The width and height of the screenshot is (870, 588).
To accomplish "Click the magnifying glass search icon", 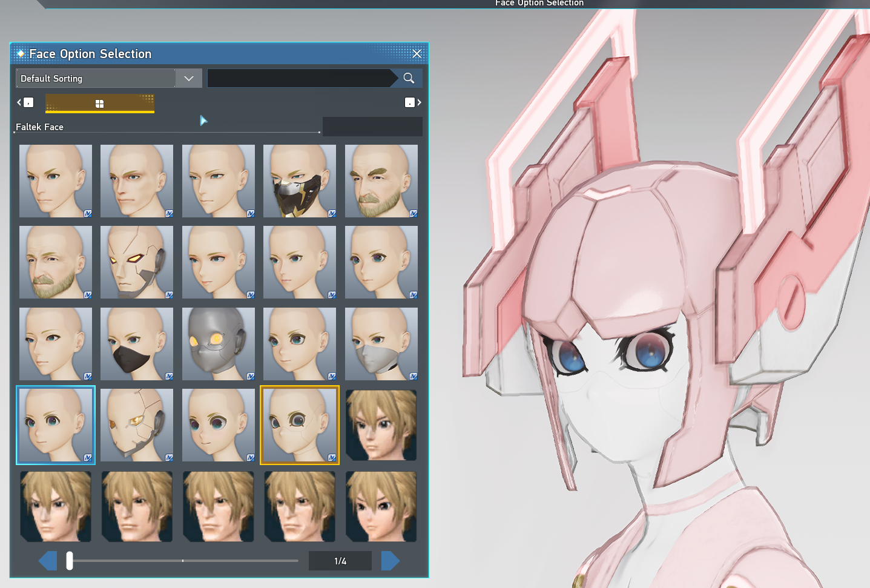I will pos(409,78).
